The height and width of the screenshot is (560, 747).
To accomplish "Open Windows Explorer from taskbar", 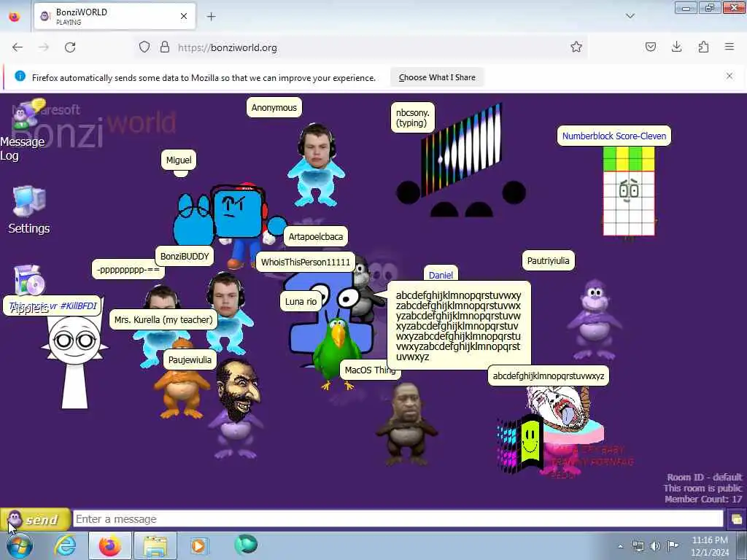I will click(x=155, y=545).
